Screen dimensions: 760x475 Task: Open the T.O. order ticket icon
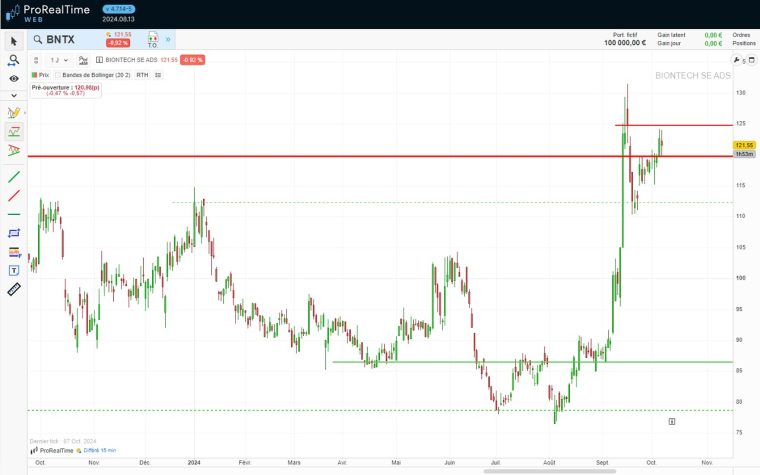pyautogui.click(x=153, y=41)
